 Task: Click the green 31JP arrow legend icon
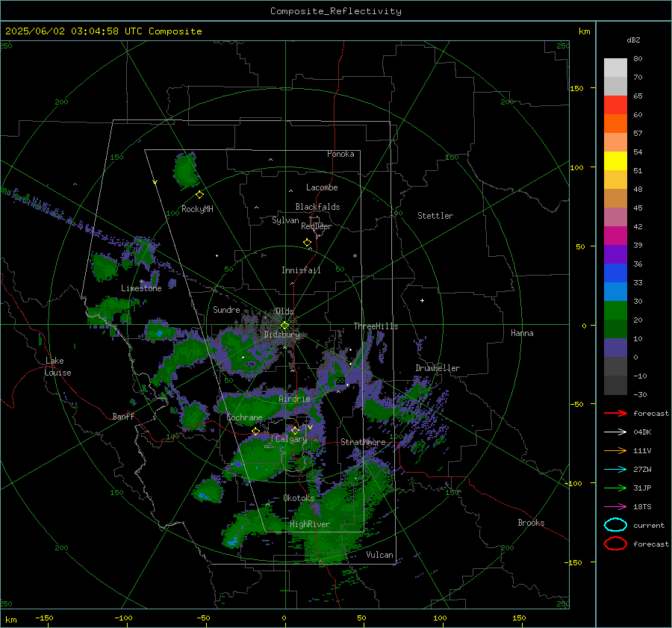click(615, 488)
